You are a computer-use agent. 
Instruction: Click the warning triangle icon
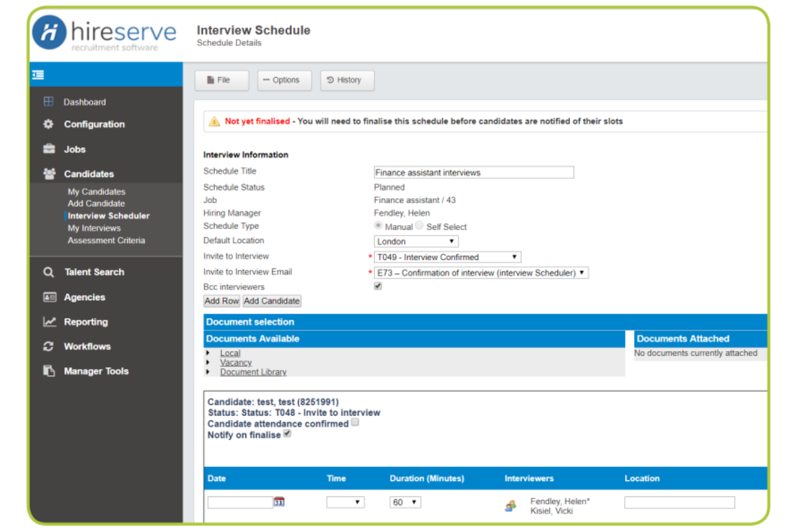[214, 121]
